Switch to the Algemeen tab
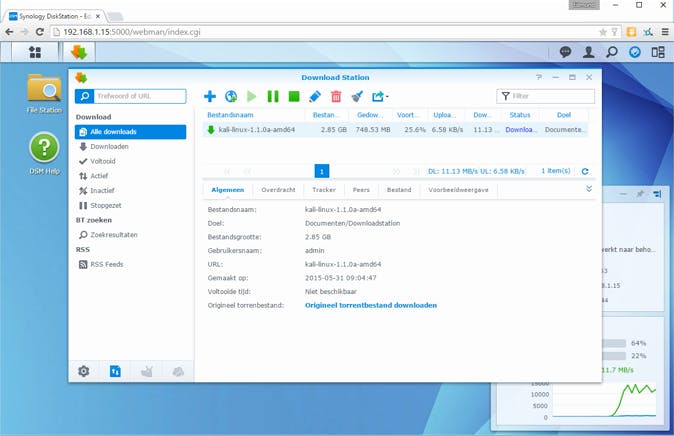 228,190
